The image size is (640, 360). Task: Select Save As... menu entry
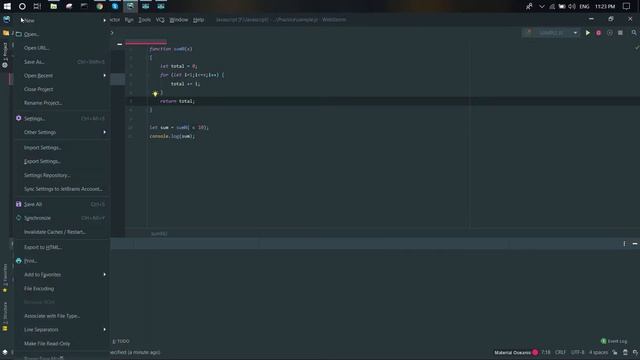[62, 62]
